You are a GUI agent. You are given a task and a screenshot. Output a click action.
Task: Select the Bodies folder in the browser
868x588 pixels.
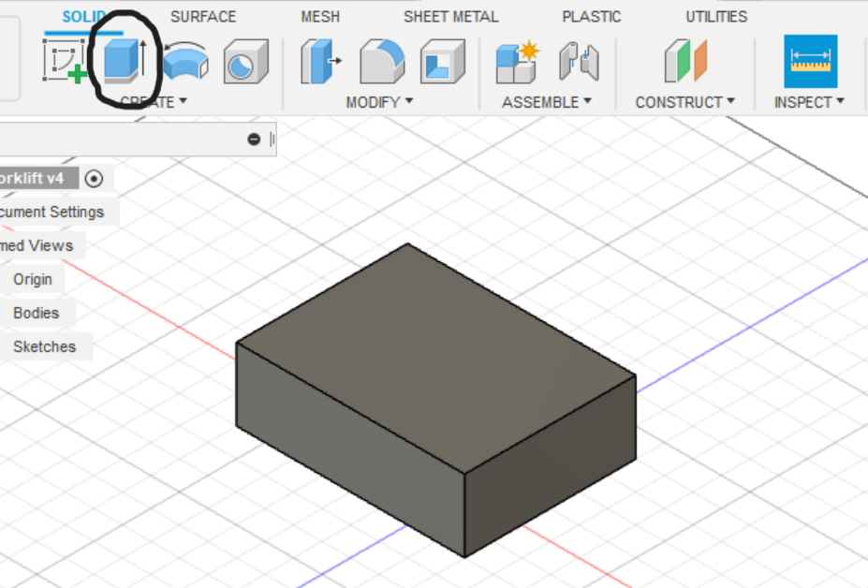[x=37, y=313]
